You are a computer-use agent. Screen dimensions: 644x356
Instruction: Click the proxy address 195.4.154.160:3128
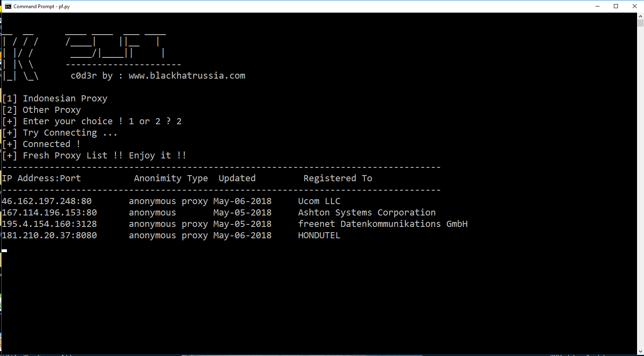point(50,224)
